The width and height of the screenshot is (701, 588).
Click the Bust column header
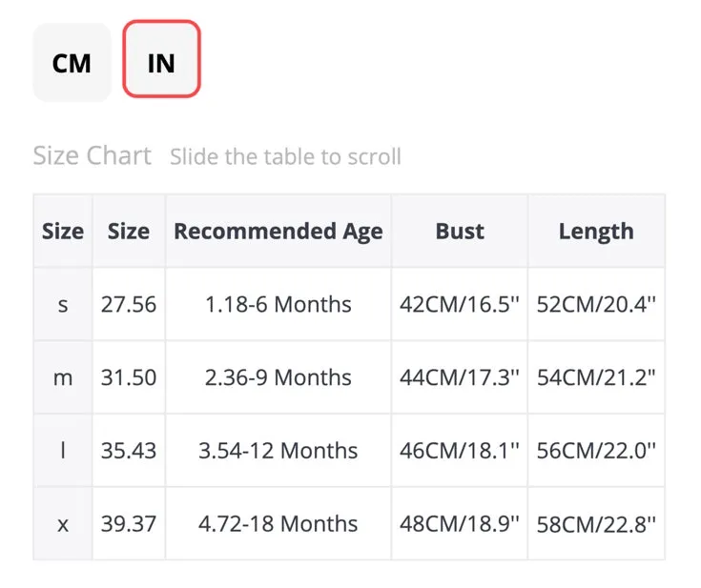[460, 231]
